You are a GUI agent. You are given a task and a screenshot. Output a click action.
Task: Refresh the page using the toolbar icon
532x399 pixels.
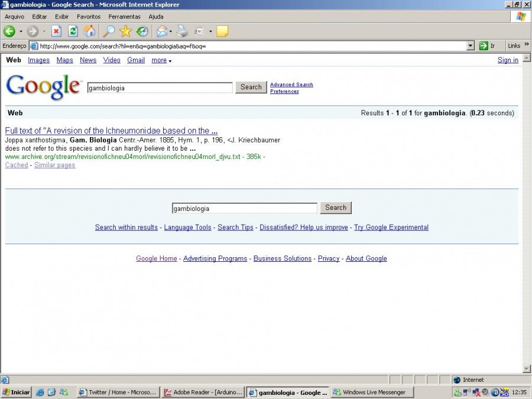(x=73, y=31)
